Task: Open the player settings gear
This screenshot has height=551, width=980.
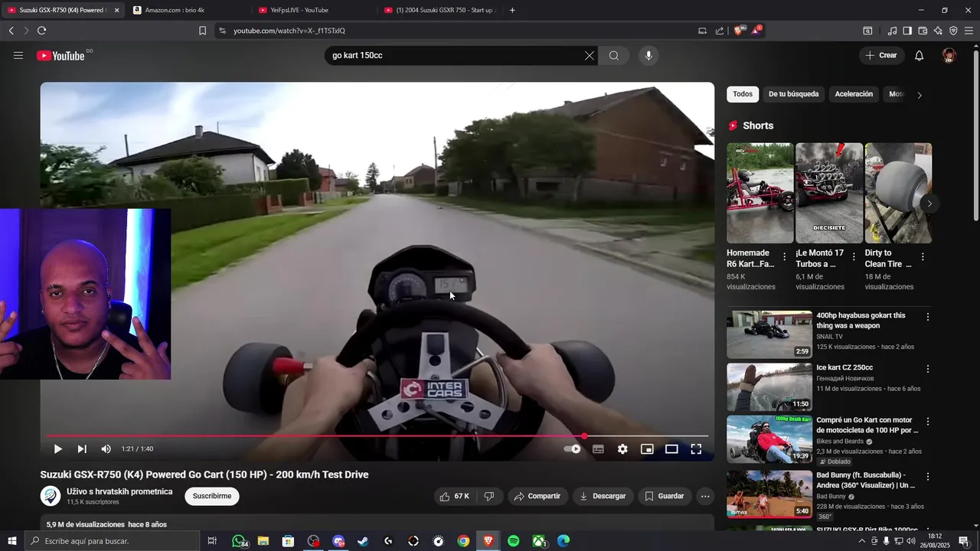Action: 622,449
